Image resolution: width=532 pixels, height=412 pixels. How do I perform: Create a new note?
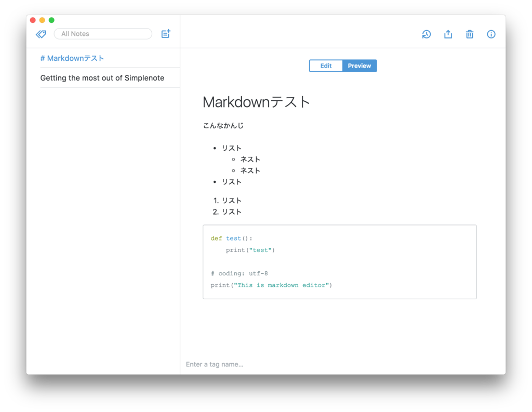[166, 34]
